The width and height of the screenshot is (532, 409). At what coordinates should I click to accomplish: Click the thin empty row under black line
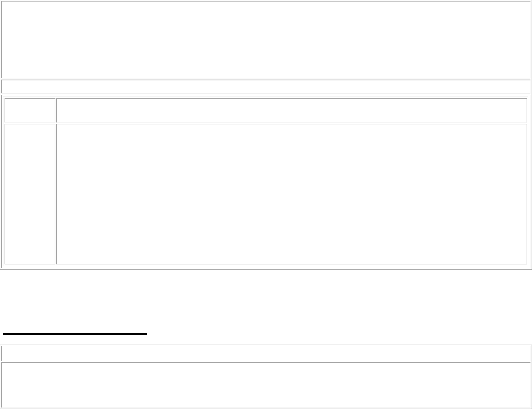[266, 354]
